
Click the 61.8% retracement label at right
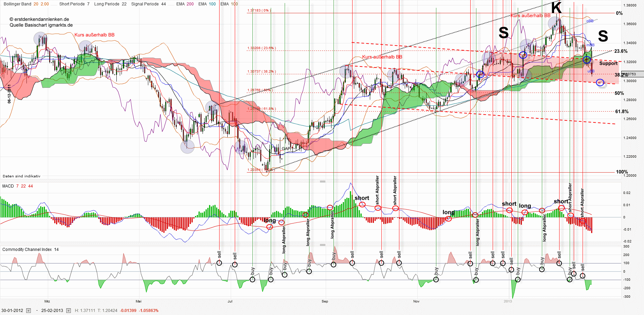[622, 112]
